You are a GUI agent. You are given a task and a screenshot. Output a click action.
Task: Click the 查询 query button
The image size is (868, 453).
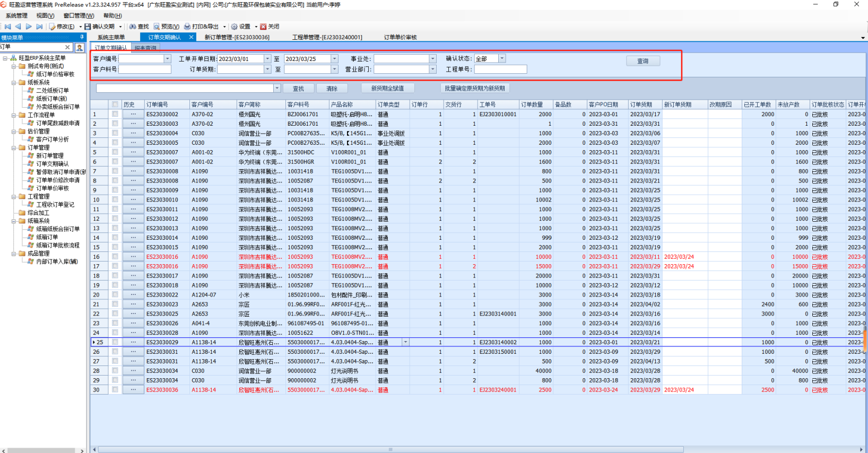(643, 61)
